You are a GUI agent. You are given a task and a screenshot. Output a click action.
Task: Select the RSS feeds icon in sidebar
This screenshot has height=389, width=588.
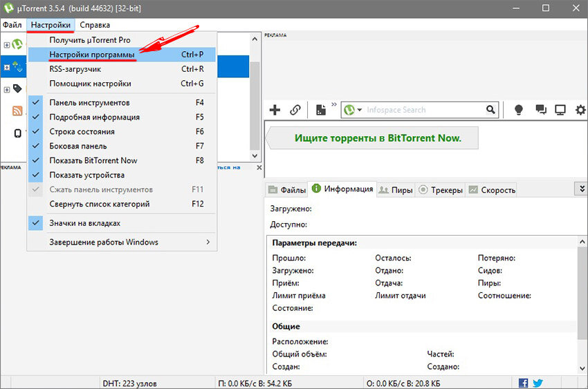[17, 111]
